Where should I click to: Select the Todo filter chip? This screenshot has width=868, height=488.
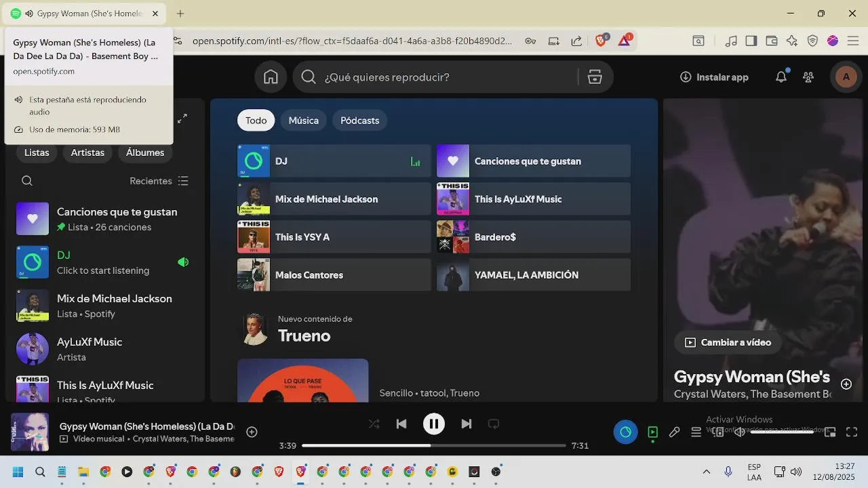256,121
